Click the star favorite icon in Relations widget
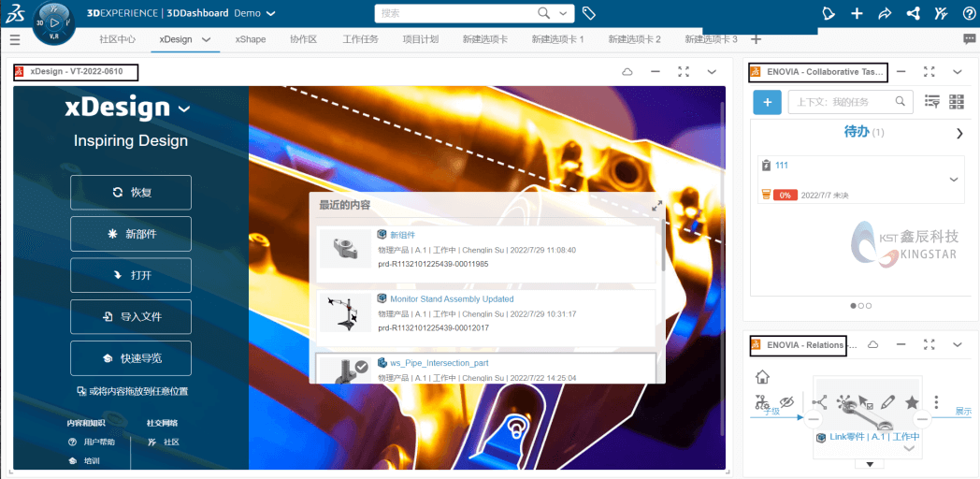 (912, 402)
